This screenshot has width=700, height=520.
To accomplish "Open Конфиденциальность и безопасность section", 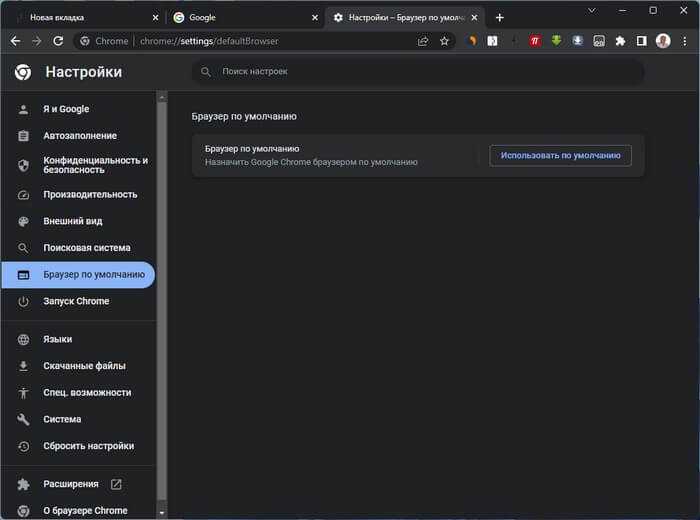I will click(x=78, y=165).
